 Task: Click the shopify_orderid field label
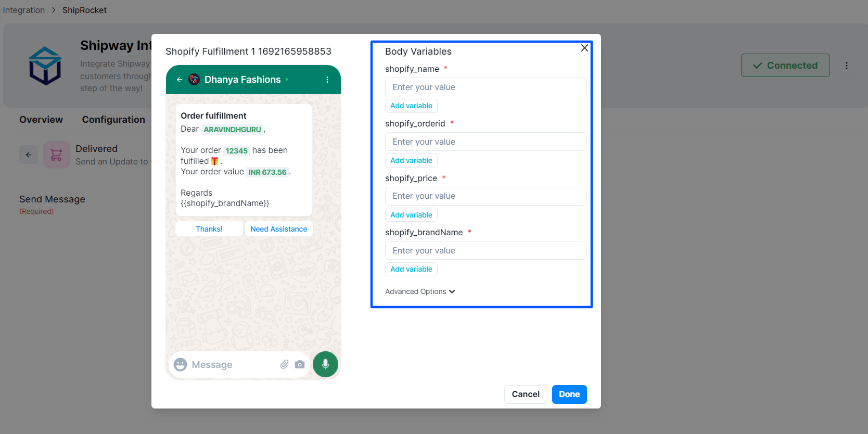click(415, 123)
